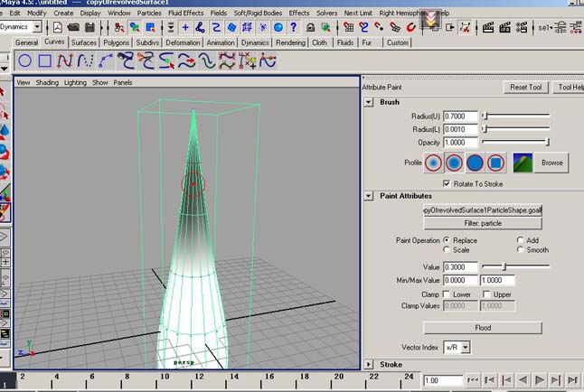Select the paint brush tool in toolbox
Image resolution: width=584 pixels, height=392 pixels.
[5, 212]
